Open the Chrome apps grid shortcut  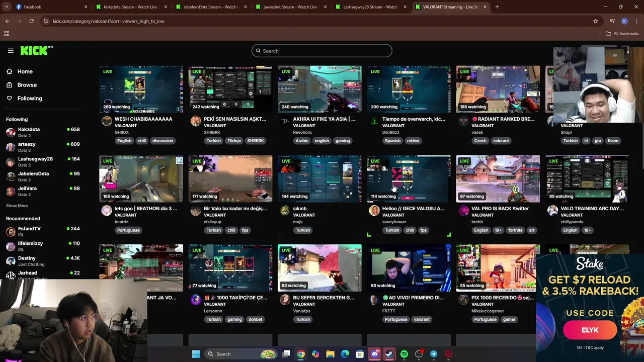pyautogui.click(x=7, y=34)
